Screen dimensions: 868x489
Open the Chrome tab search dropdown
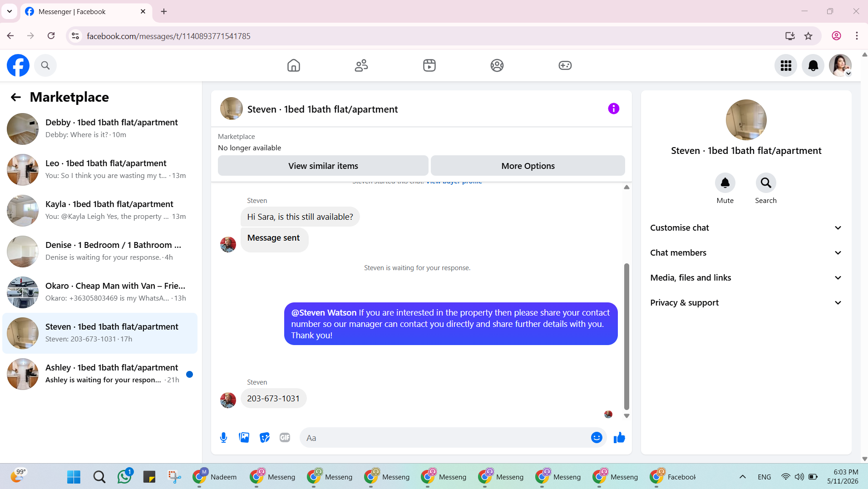click(10, 11)
